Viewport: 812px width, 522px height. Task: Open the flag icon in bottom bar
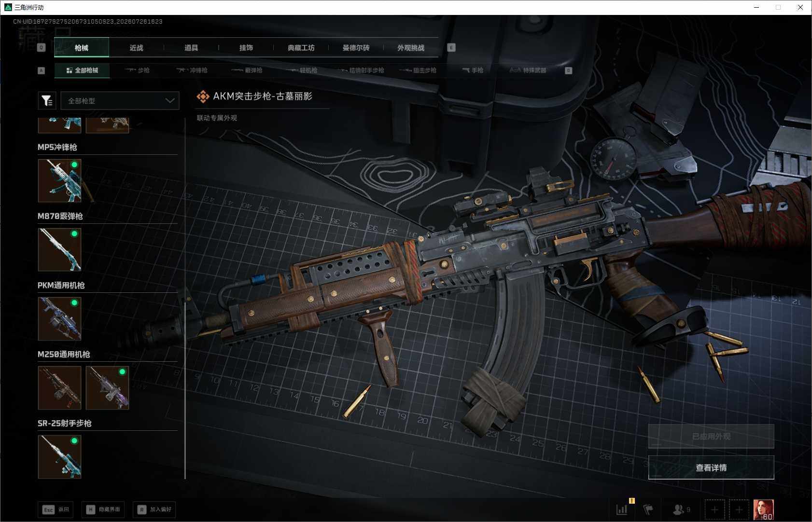pos(648,509)
